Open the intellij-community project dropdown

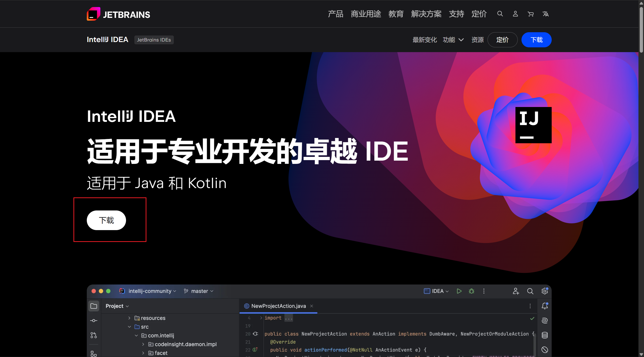[152, 291]
